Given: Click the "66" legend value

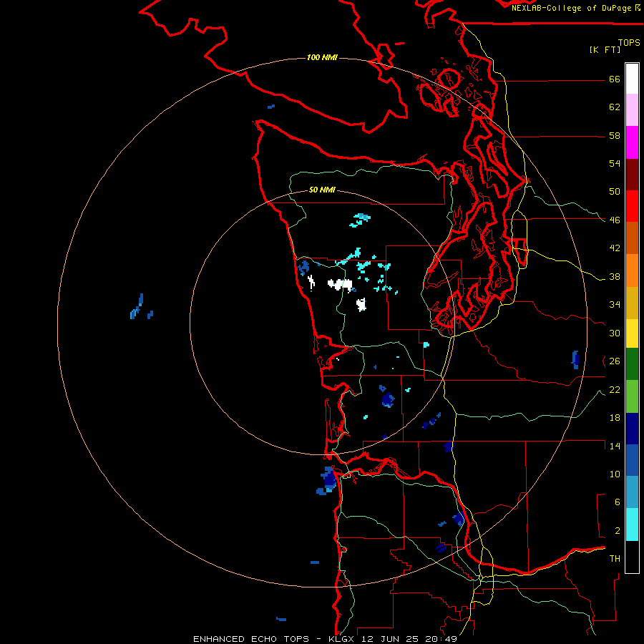Looking at the screenshot, I should pyautogui.click(x=615, y=79).
